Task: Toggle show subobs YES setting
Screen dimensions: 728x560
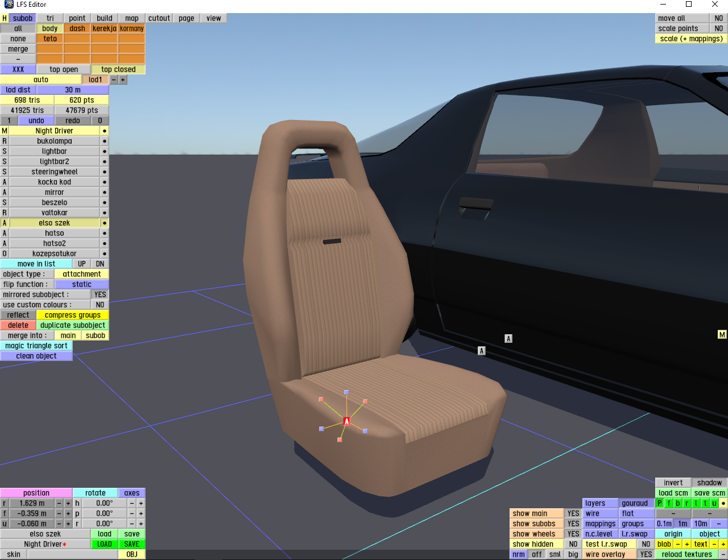Action: 573,524
